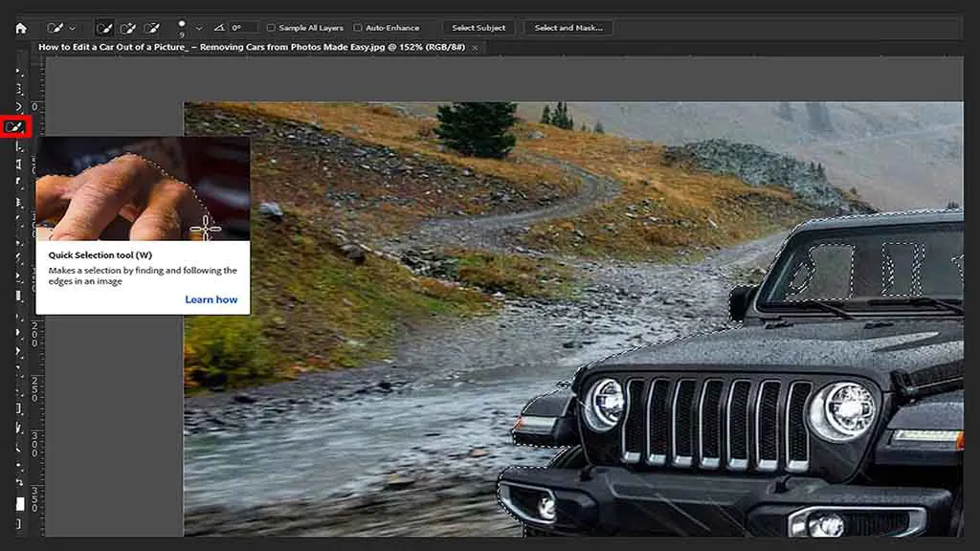Select the Quick Selection tool in the tools panel
Screen dimensions: 980x551
pyautogui.click(x=14, y=127)
